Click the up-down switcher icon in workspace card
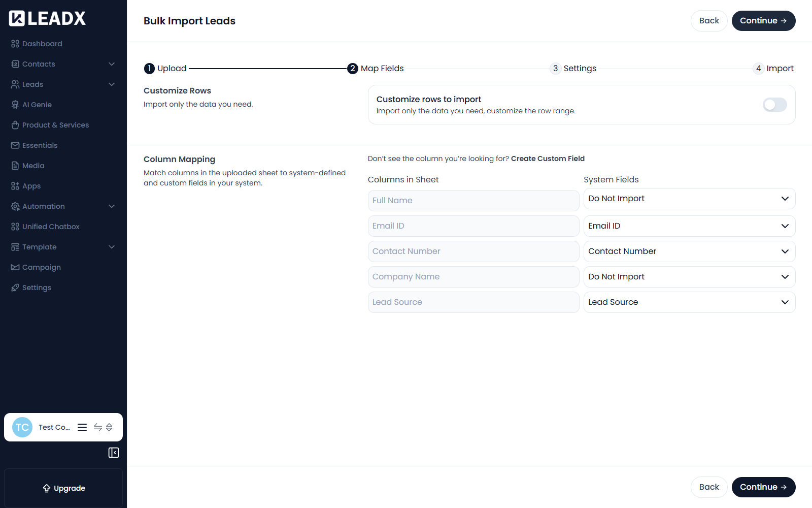The width and height of the screenshot is (812, 508). pyautogui.click(x=109, y=427)
